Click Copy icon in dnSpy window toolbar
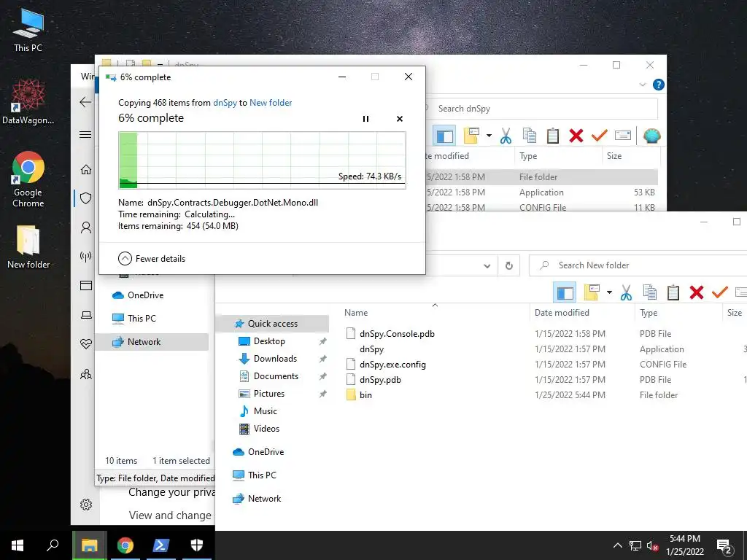 click(x=530, y=136)
